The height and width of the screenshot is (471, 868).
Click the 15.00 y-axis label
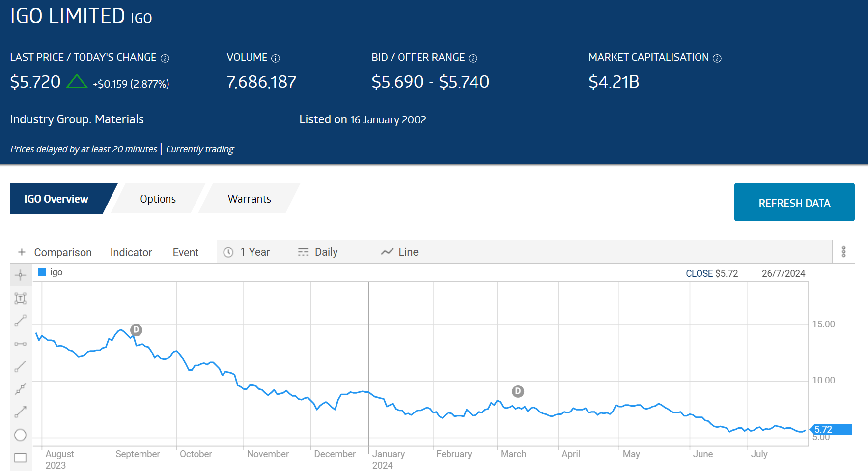click(823, 324)
